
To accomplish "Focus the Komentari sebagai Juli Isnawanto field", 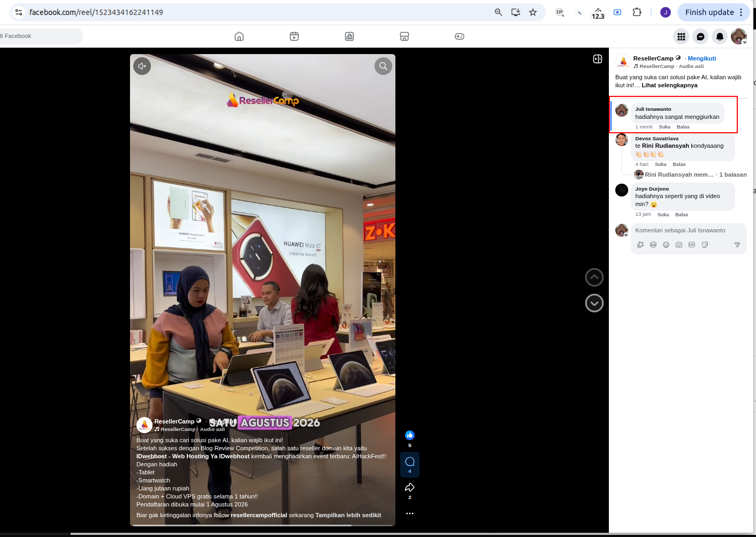I will pyautogui.click(x=689, y=230).
